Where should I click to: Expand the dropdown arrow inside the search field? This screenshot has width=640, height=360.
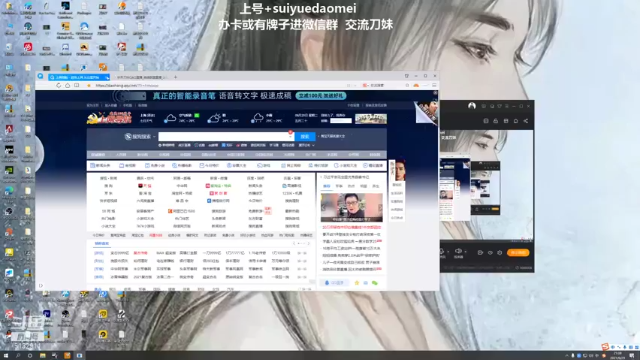tap(290, 136)
